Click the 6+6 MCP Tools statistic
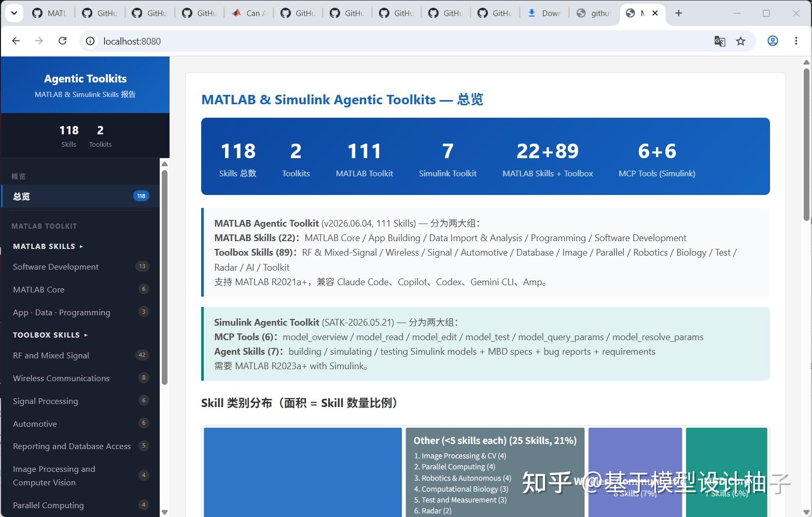Image resolution: width=812 pixels, height=517 pixels. (657, 159)
